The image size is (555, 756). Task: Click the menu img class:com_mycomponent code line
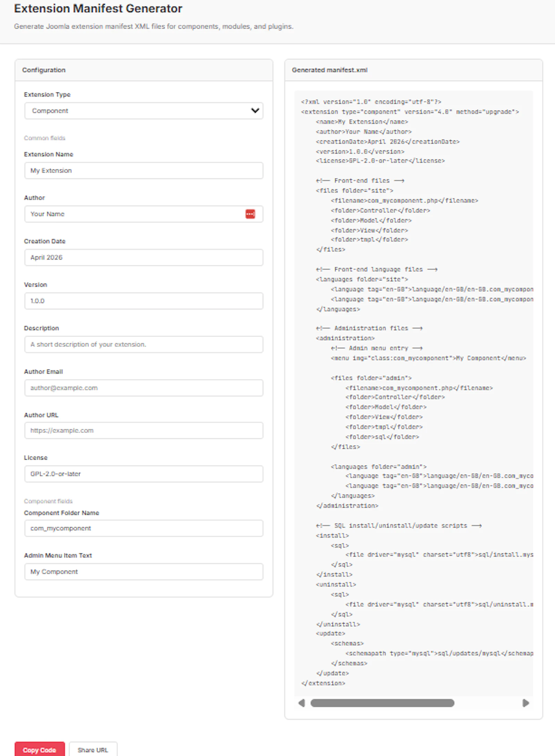tap(428, 358)
